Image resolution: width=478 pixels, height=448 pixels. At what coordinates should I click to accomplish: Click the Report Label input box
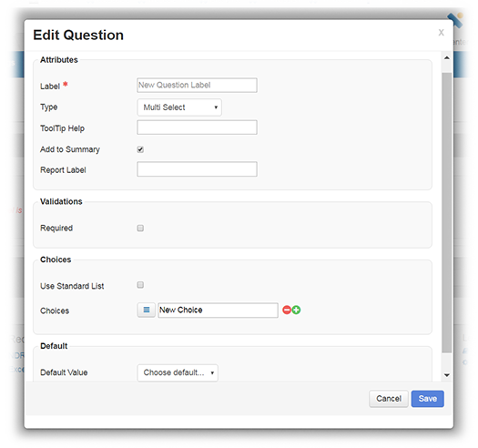[x=197, y=169]
